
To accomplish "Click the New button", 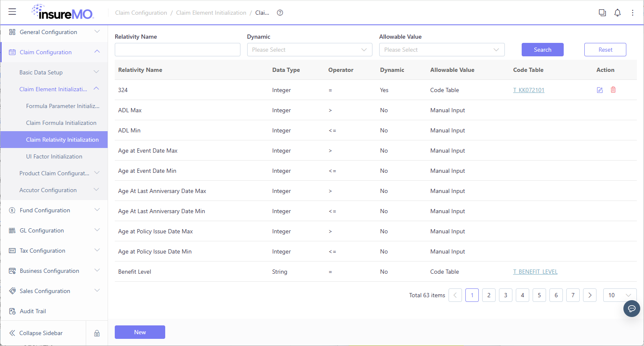I will 140,332.
